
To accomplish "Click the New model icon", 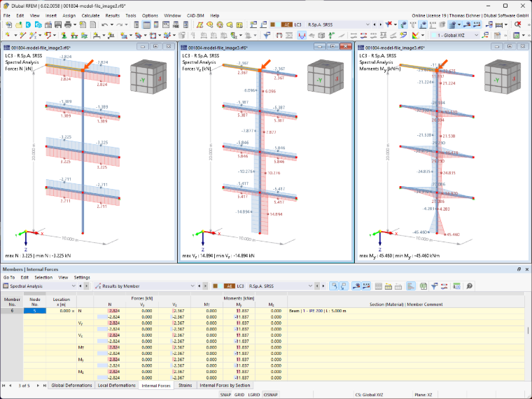I will click(x=9, y=24).
